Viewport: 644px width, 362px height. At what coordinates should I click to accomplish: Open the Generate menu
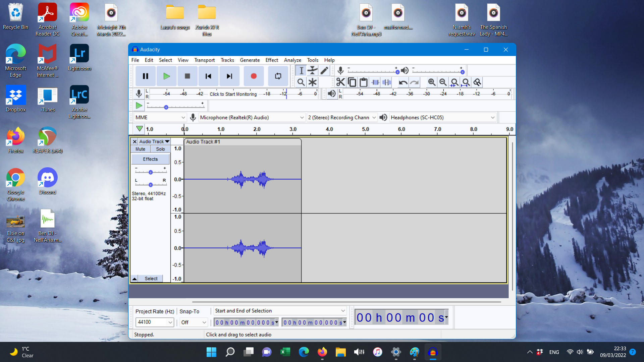point(250,60)
